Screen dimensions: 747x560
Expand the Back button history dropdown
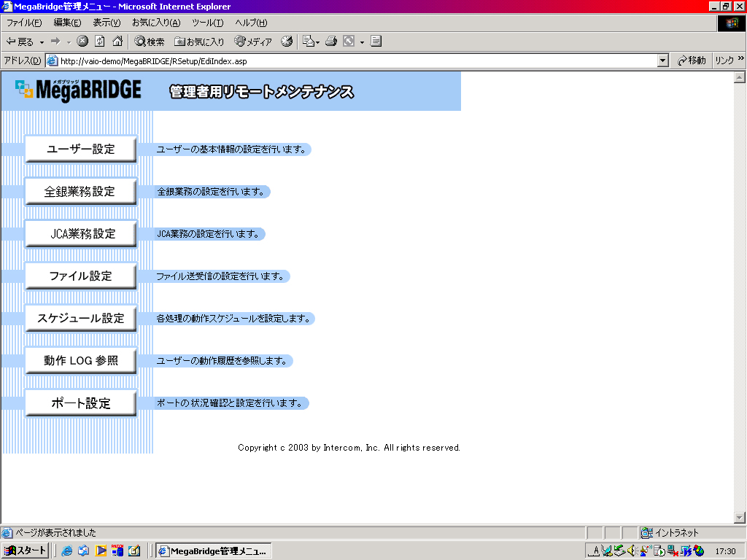point(42,42)
